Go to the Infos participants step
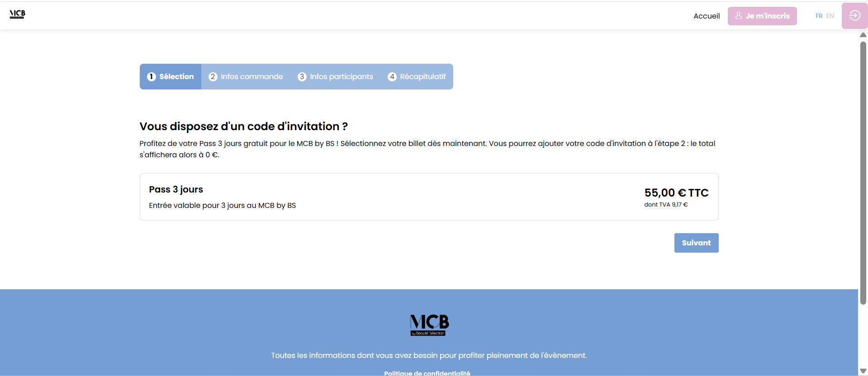 [x=335, y=76]
